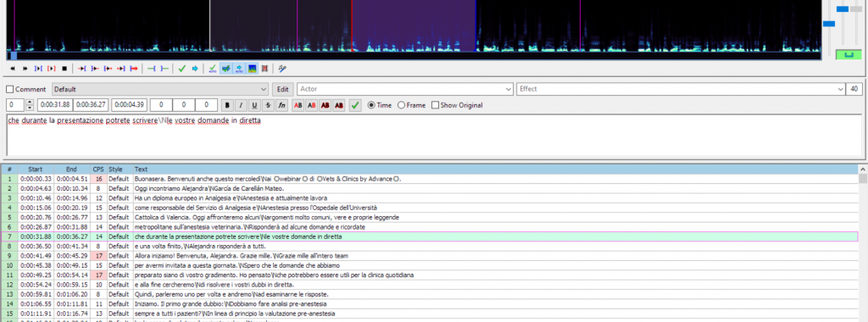Toggle auto next line on commit
The image size is (868, 322).
pyautogui.click(x=225, y=69)
